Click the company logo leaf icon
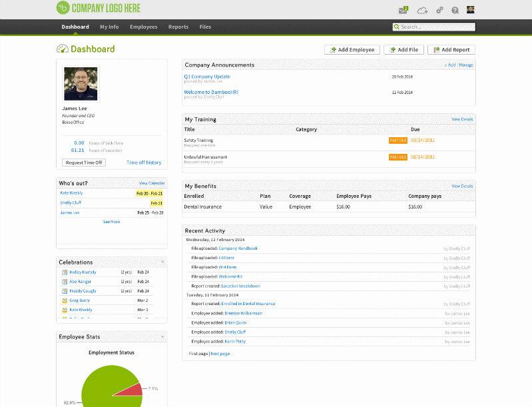Image resolution: width=532 pixels, height=407 pixels. click(63, 8)
